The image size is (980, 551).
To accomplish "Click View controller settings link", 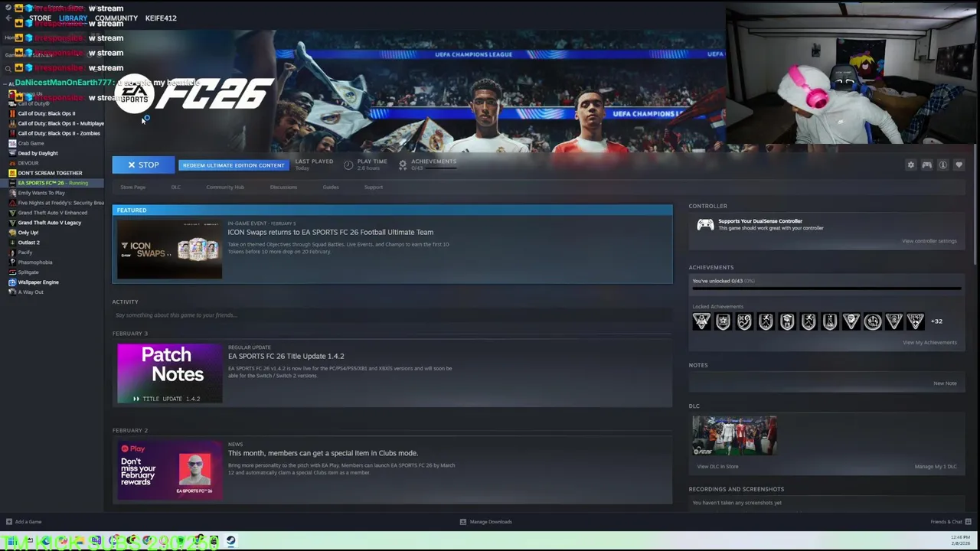I will pyautogui.click(x=929, y=241).
